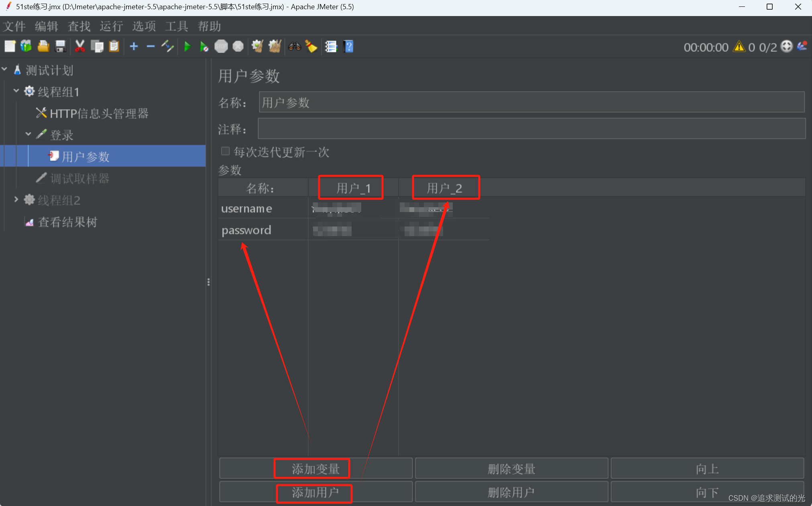The width and height of the screenshot is (812, 506).
Task: Click the remote engine status icon
Action: tap(787, 47)
